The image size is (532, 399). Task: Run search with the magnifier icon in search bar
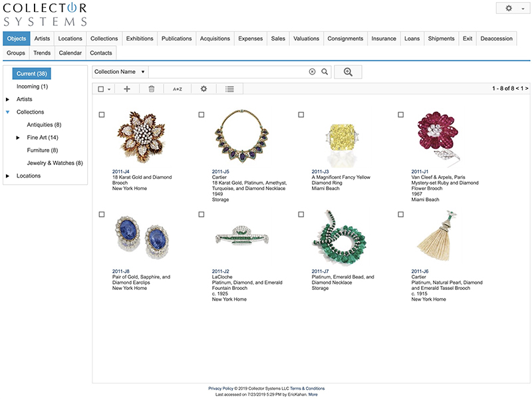pyautogui.click(x=325, y=72)
